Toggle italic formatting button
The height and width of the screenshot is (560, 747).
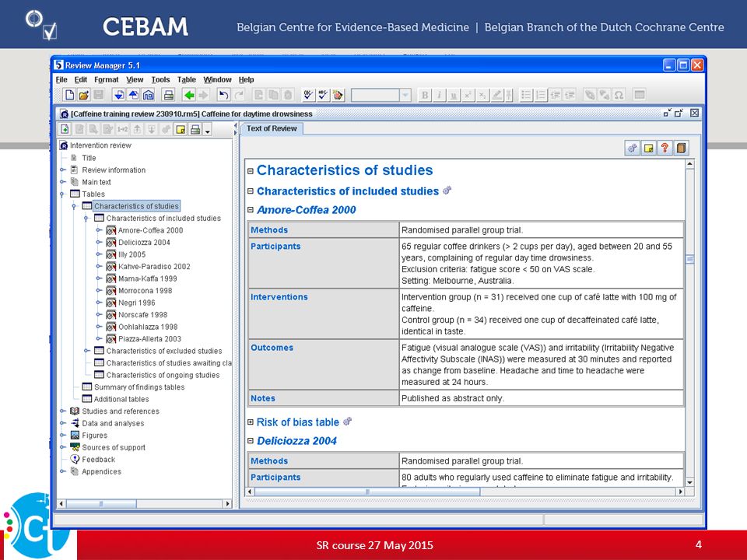(439, 95)
